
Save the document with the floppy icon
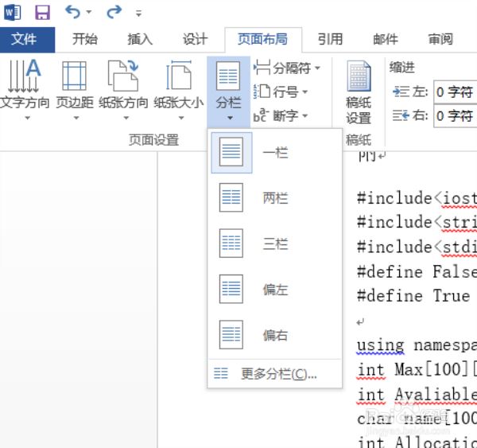click(42, 13)
